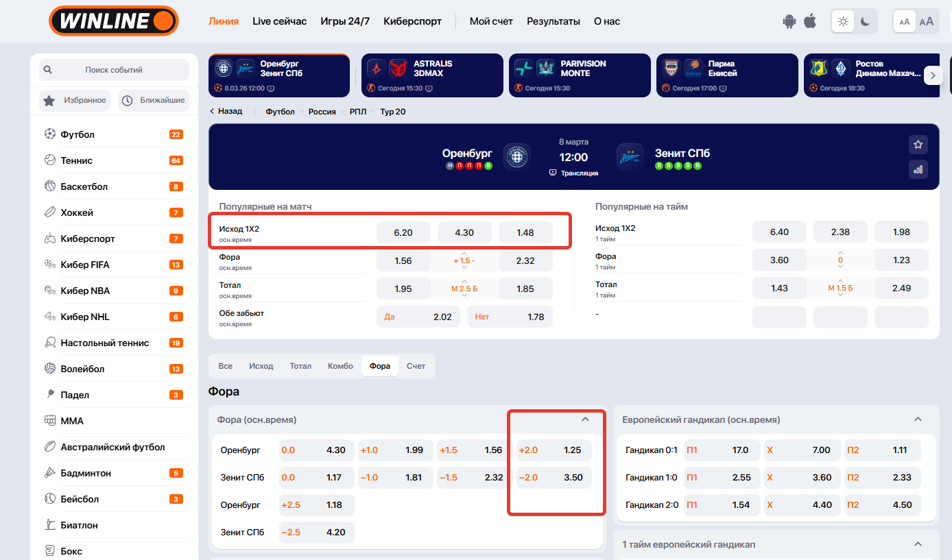
Task: Click the Android app download icon
Action: (789, 21)
